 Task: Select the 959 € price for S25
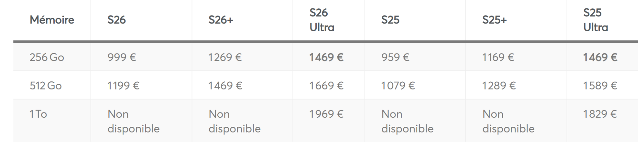click(x=395, y=57)
